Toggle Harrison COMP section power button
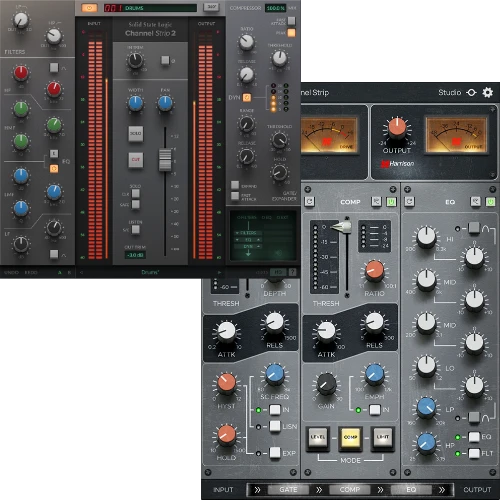Image resolution: width=500 pixels, height=500 pixels. pos(391,202)
